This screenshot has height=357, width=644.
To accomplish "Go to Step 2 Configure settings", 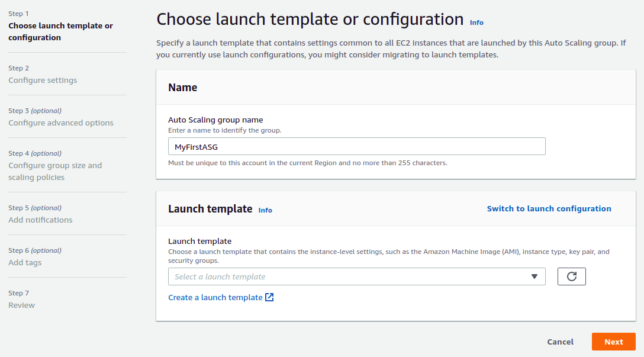I will click(43, 80).
